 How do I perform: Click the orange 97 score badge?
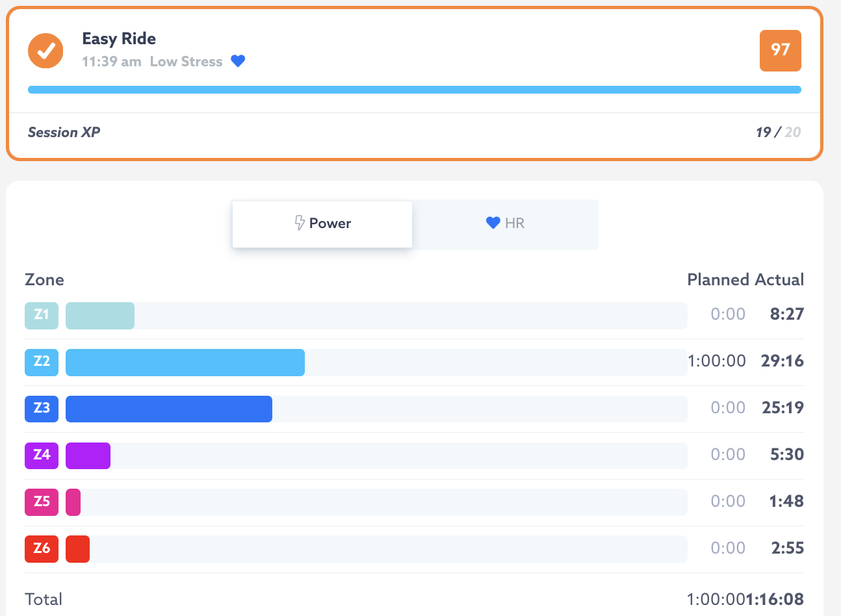pos(780,50)
